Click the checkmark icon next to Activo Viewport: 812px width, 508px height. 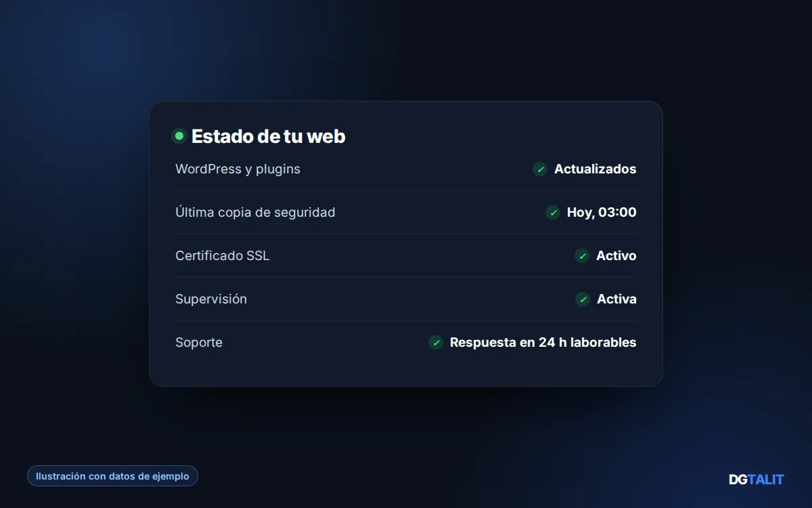582,255
